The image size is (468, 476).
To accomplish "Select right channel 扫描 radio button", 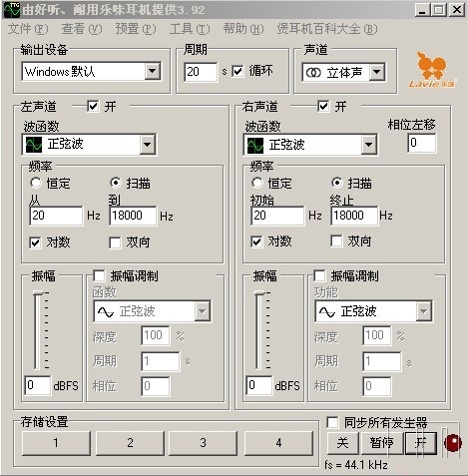I will tap(336, 183).
